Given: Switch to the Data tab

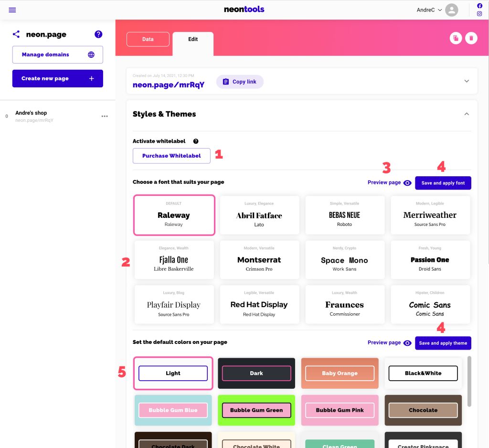Looking at the screenshot, I should 148,39.
